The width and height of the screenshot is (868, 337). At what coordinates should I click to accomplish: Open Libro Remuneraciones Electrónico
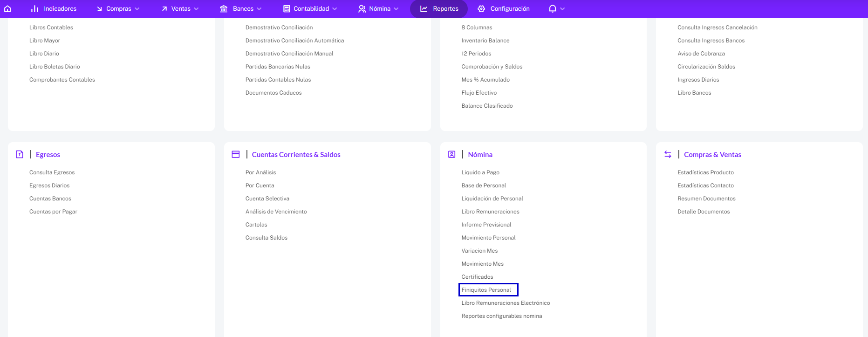click(x=506, y=303)
